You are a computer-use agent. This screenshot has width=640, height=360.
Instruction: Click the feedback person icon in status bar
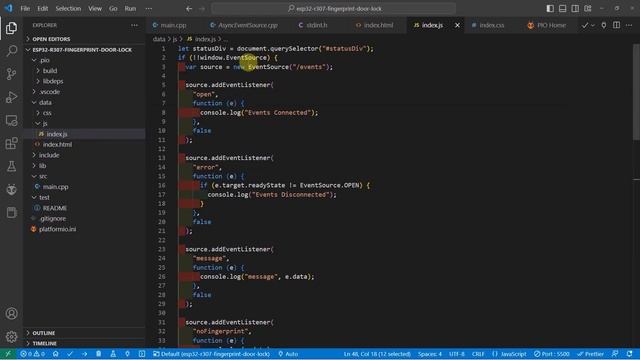click(615, 354)
